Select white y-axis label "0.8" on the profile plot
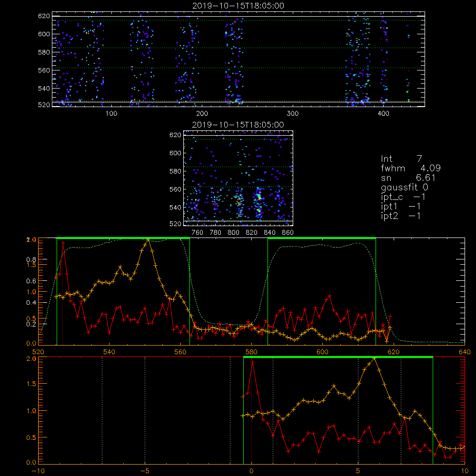 pyautogui.click(x=31, y=259)
